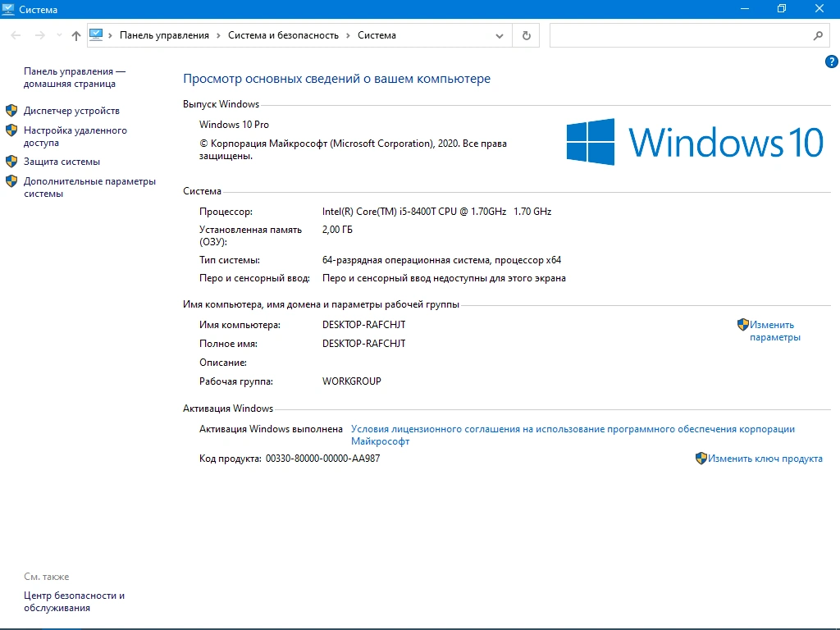The image size is (840, 630).
Task: Open address bar history dropdown
Action: coord(500,36)
